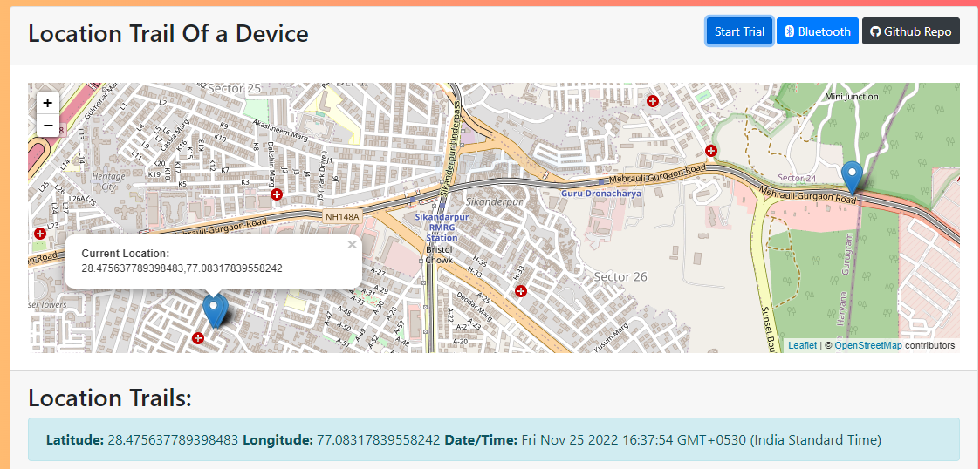
Task: Open the Leaflet attribution link
Action: click(x=802, y=345)
